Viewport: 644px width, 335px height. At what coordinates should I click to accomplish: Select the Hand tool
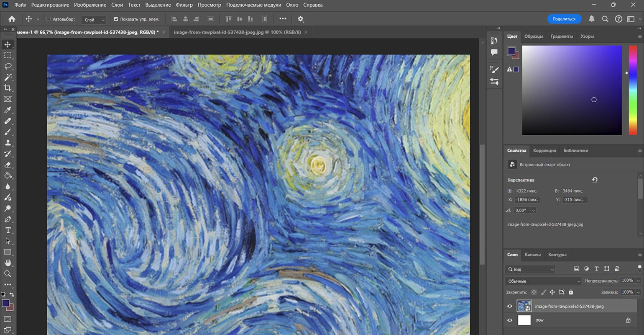8,263
